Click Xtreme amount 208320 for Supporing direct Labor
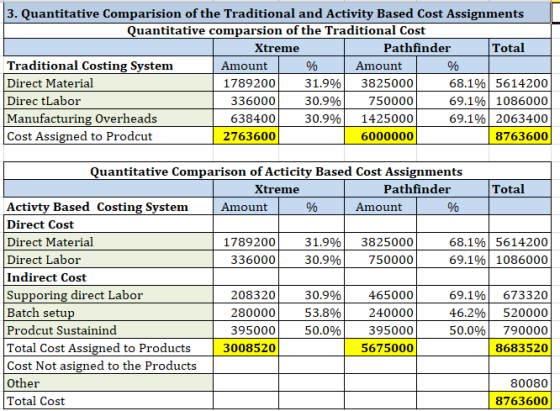Image resolution: width=560 pixels, height=411 pixels. click(246, 295)
